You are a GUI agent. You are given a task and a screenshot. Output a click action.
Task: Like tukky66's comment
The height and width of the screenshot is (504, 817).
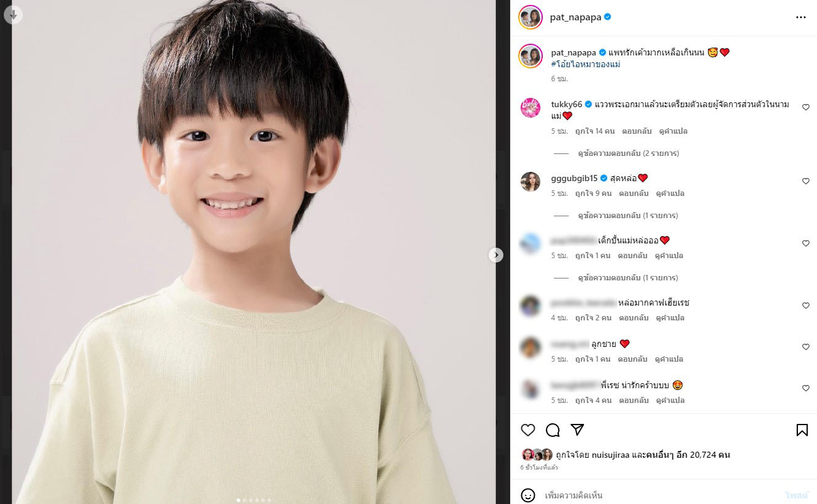tap(806, 107)
